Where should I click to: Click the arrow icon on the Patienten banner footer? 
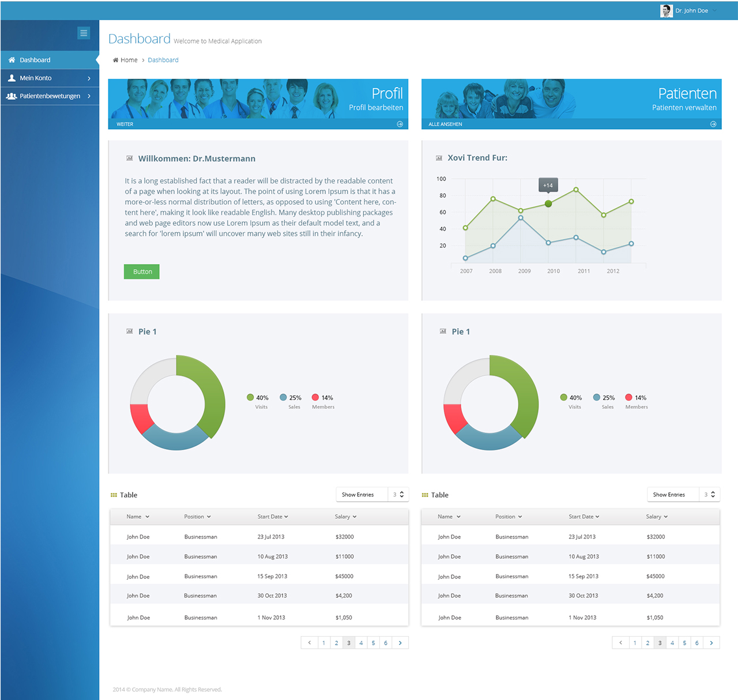pyautogui.click(x=713, y=123)
